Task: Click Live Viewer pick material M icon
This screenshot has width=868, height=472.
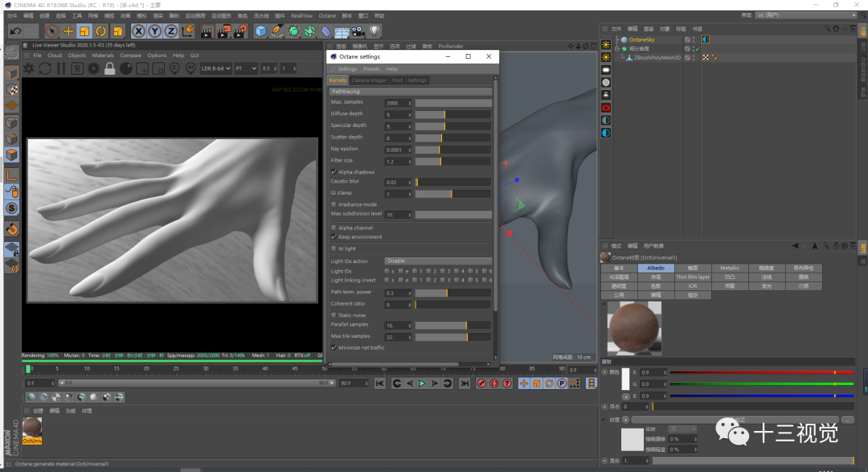Action: 190,68
